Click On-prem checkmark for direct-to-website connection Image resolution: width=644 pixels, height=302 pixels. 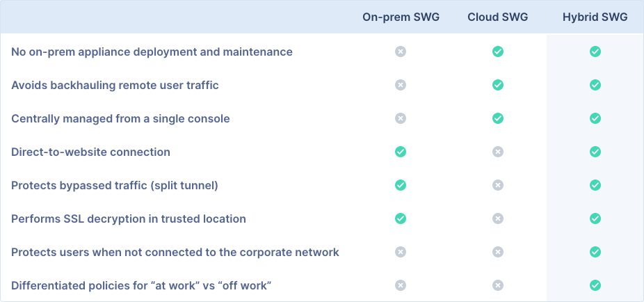pyautogui.click(x=401, y=152)
